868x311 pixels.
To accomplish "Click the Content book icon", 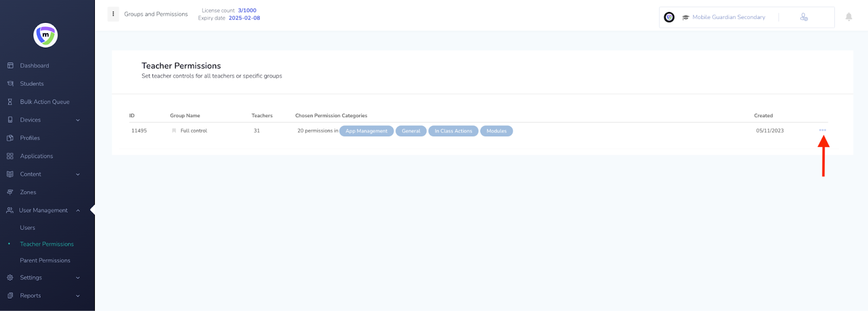I will click(10, 174).
